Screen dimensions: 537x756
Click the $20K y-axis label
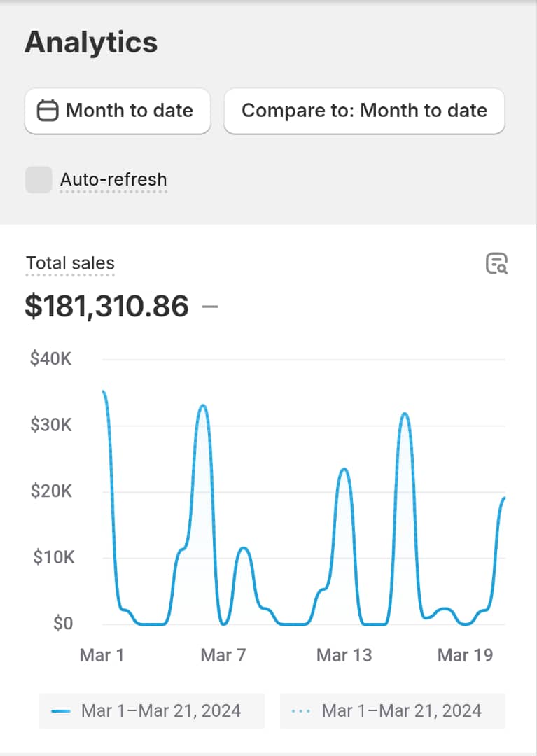coord(51,491)
